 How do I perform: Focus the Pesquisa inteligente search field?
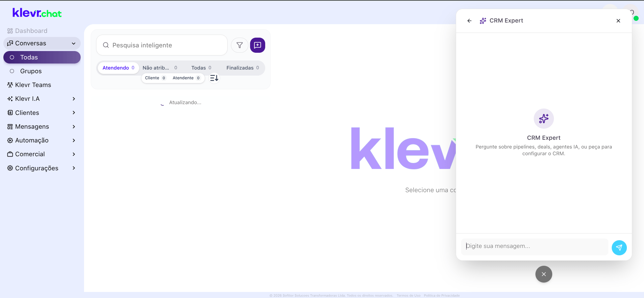click(x=162, y=45)
